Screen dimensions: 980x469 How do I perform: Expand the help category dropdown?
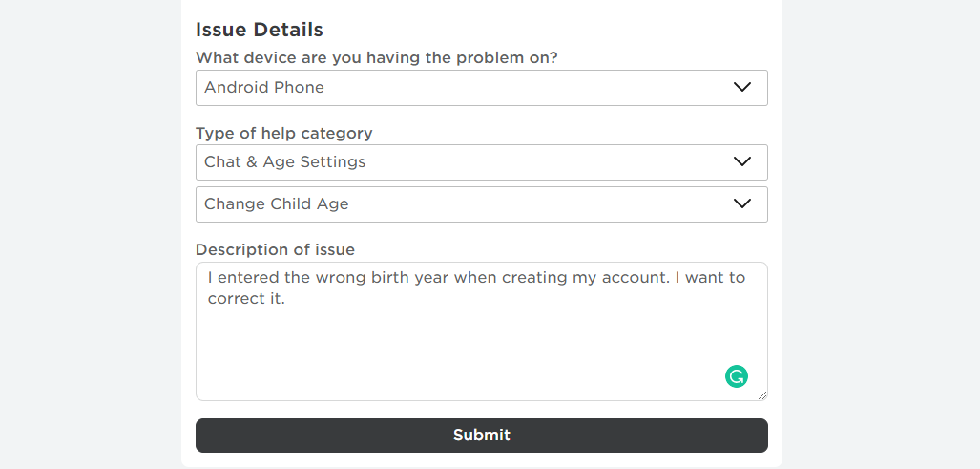click(x=481, y=162)
